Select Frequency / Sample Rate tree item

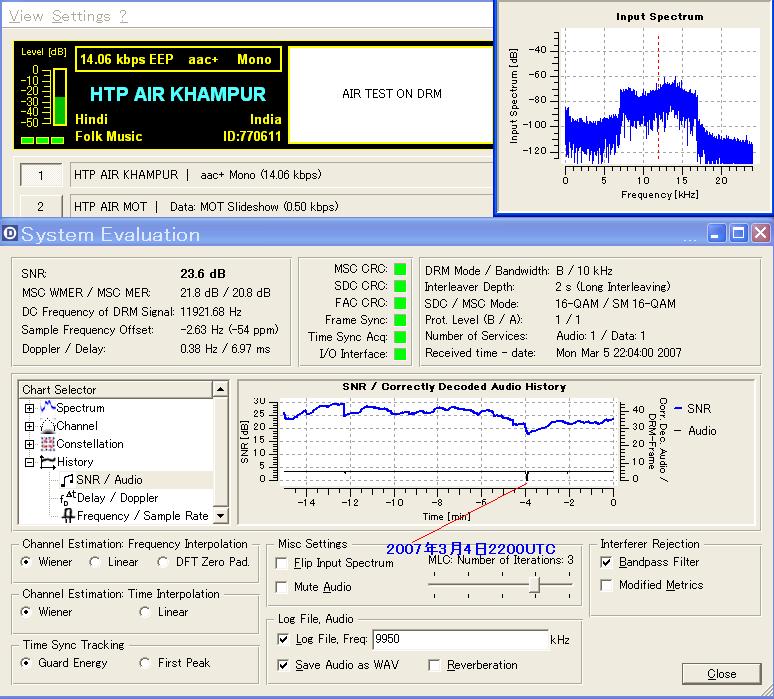(143, 516)
